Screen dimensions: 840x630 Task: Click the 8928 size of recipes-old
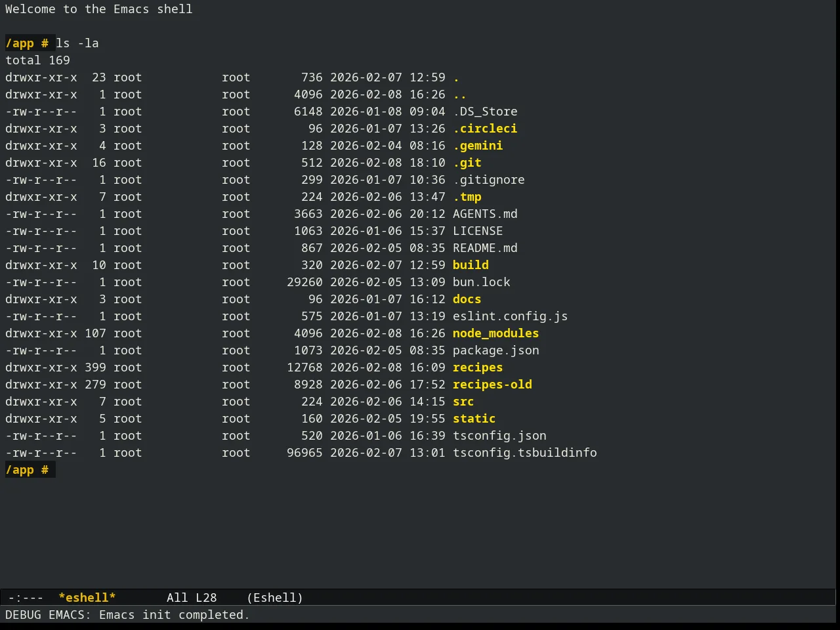click(x=308, y=385)
